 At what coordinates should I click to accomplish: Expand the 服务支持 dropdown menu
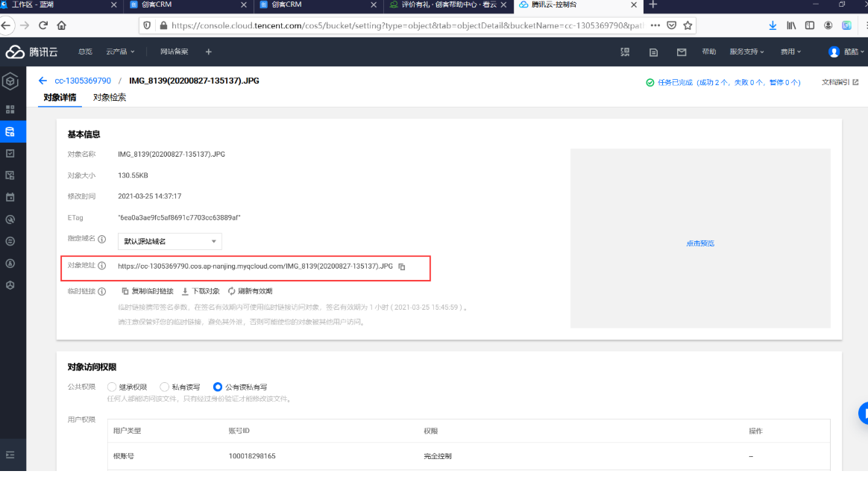coord(747,52)
